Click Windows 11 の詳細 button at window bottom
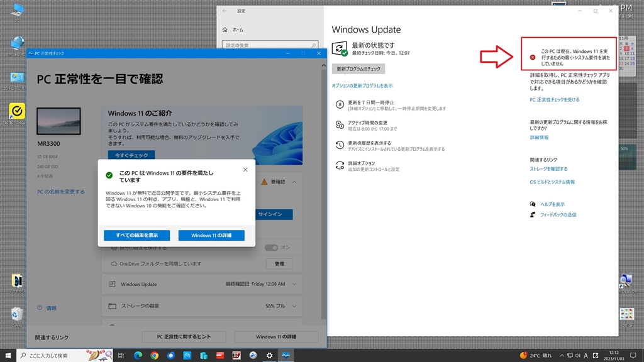644x362 pixels. [276, 337]
